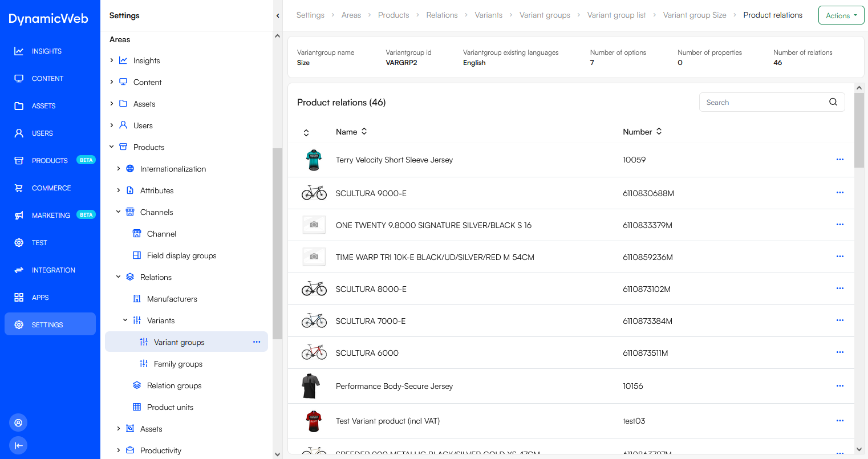Viewport: 868px width, 459px height.
Task: Click Terry Velocity jersey thumbnail
Action: (x=314, y=160)
